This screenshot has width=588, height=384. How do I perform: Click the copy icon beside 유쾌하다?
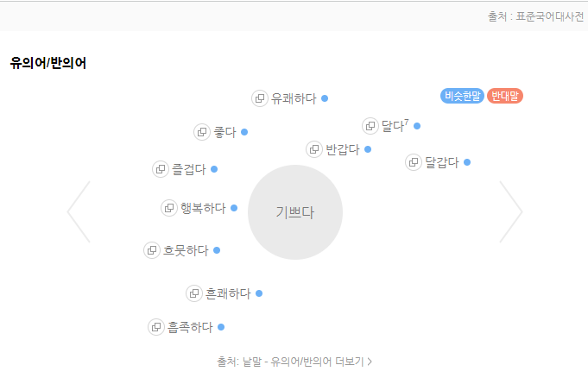[260, 98]
